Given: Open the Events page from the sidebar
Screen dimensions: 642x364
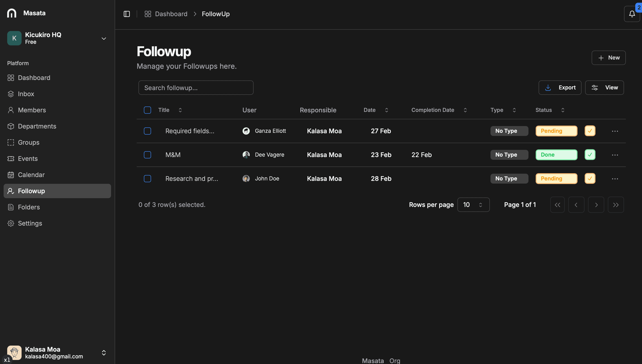Looking at the screenshot, I should (x=27, y=158).
